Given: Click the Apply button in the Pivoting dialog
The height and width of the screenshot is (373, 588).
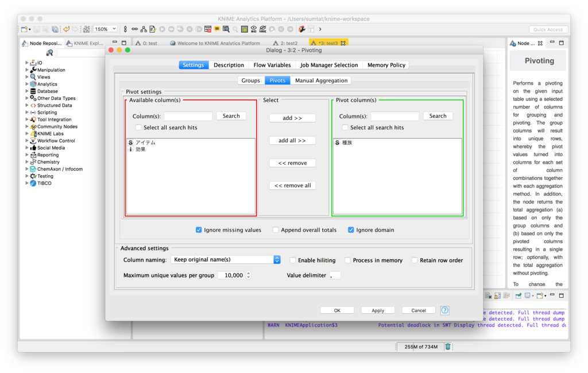Looking at the screenshot, I should (378, 310).
